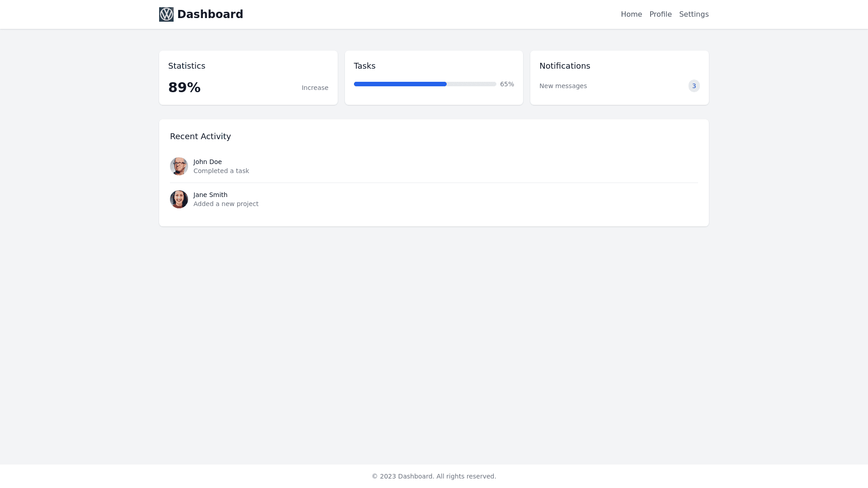Click John Doe's avatar picture

179,166
